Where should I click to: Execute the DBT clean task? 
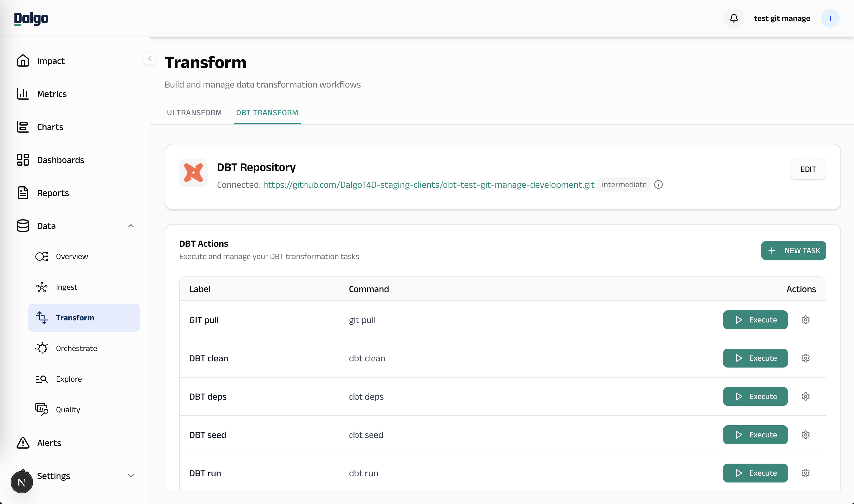click(755, 358)
